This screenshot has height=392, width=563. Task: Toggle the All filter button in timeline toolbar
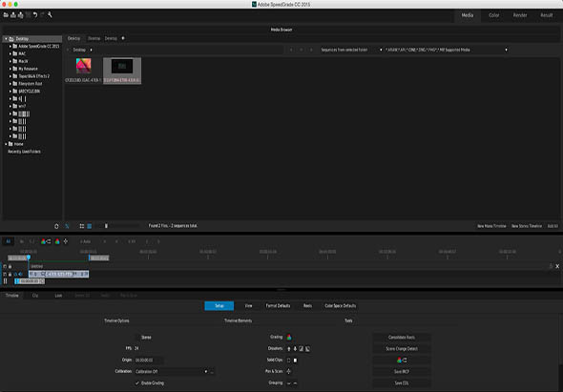[x=9, y=241]
